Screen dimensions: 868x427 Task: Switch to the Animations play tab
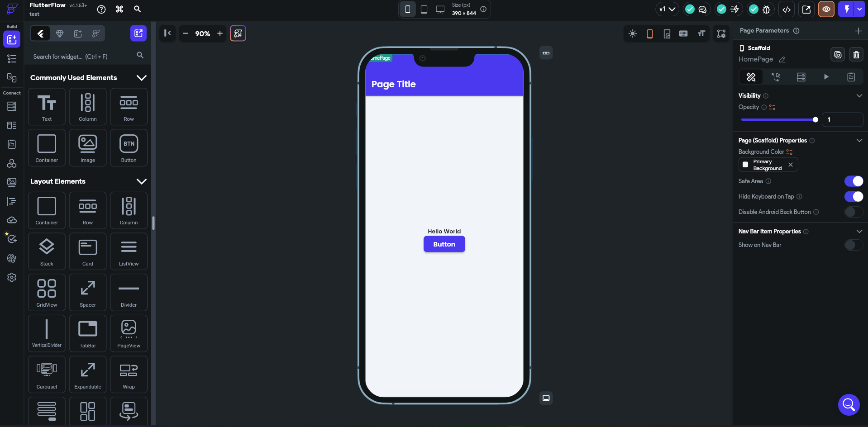pos(826,77)
